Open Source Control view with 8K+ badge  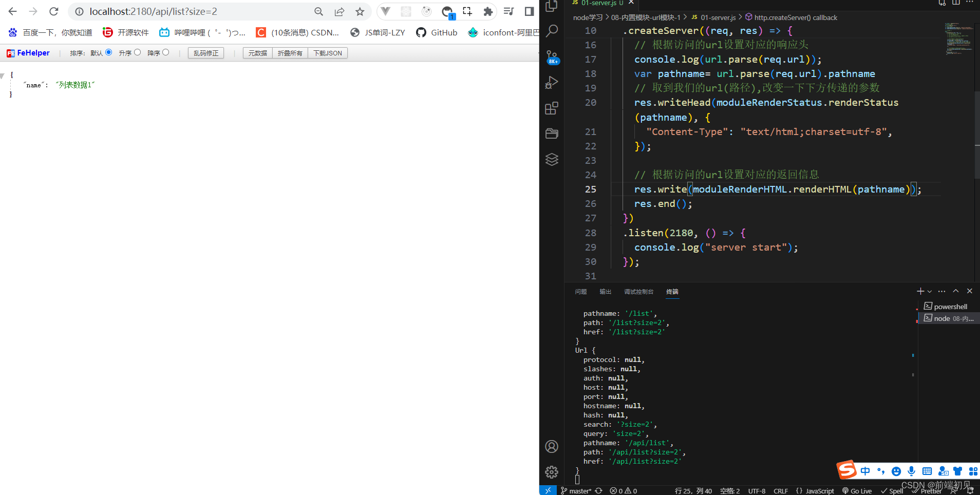(552, 56)
